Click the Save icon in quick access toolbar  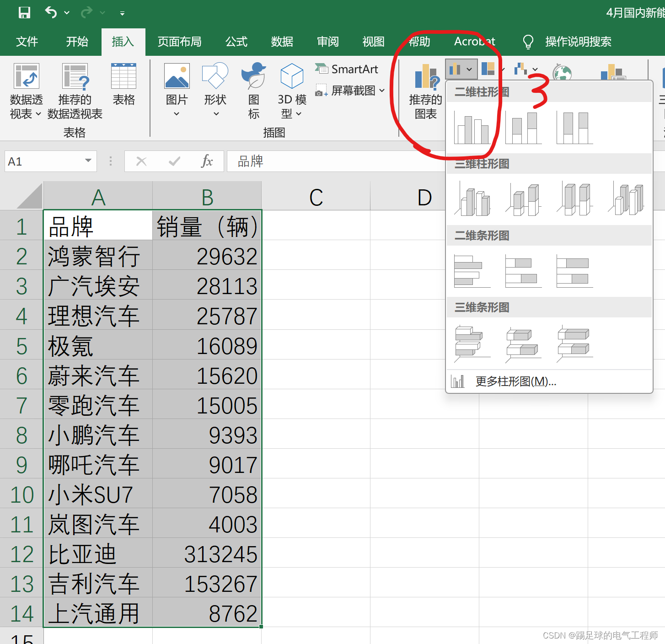pos(24,12)
